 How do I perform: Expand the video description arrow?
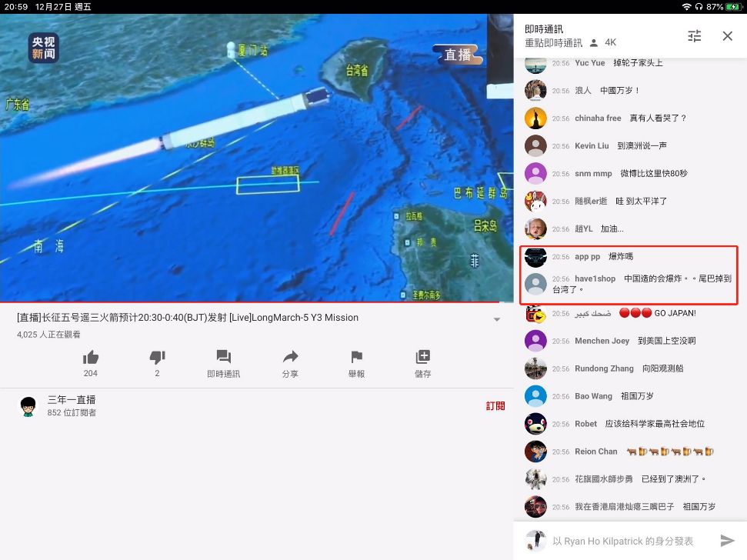click(497, 319)
